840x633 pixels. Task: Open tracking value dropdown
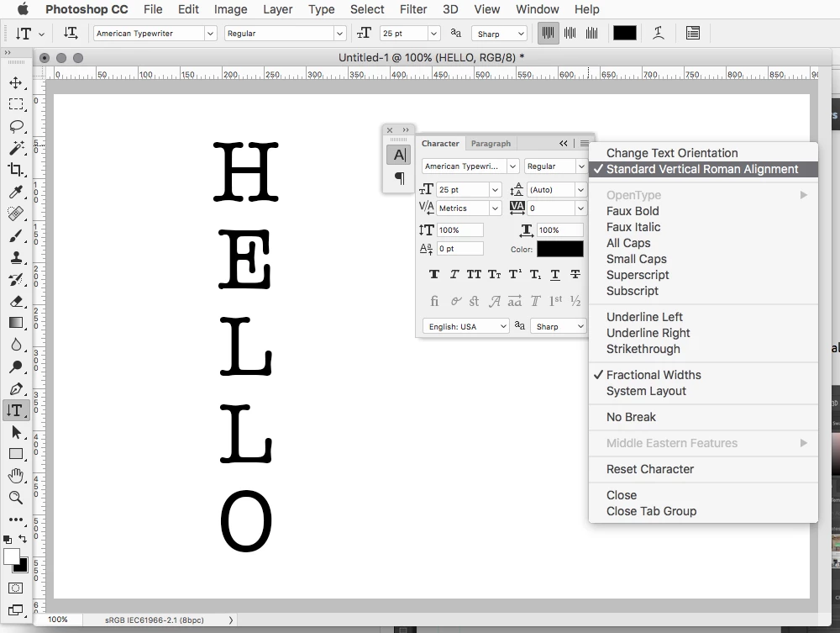coord(580,208)
